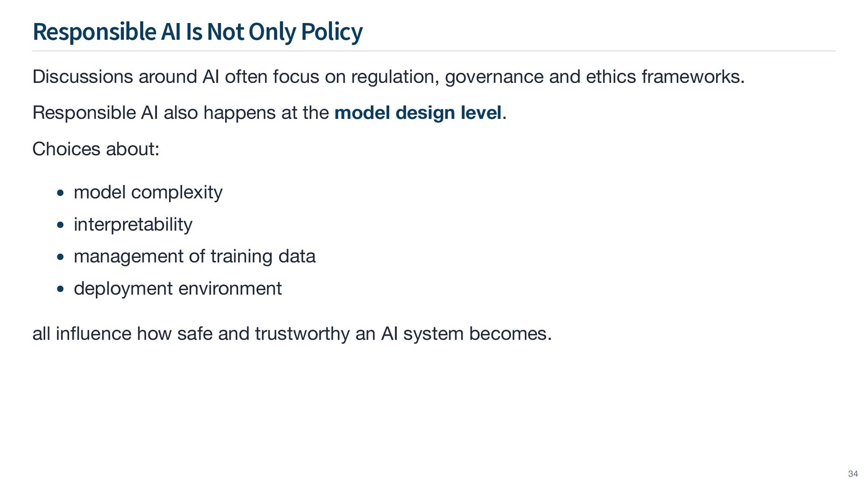The image size is (868, 488).
Task: Click the slide title 'Responsible AI Is Not Only Policy'
Action: [x=198, y=32]
